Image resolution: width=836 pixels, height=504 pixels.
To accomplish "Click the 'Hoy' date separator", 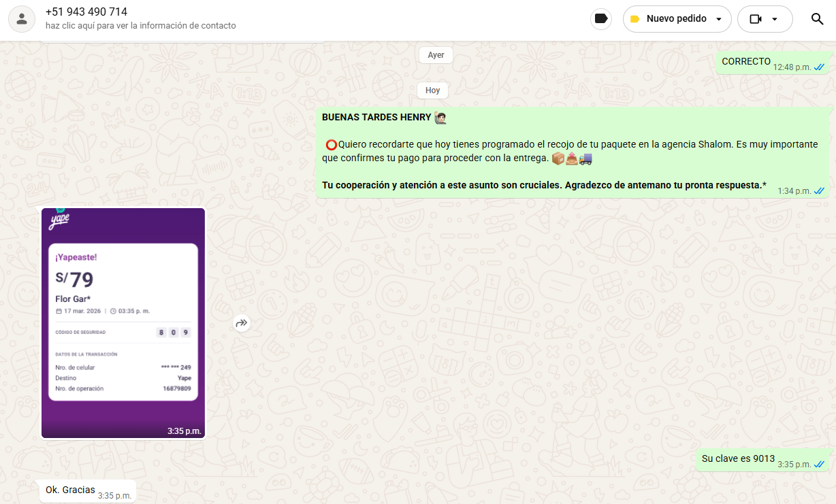I will 432,90.
